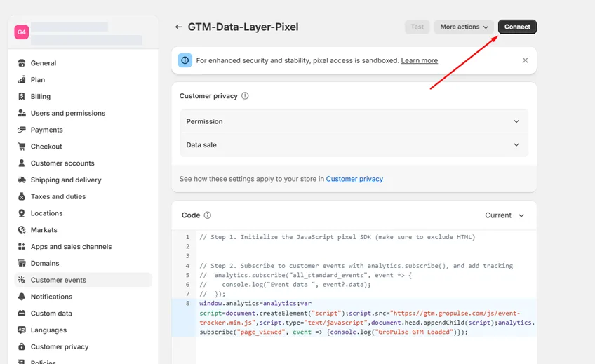The height and width of the screenshot is (364, 595).
Task: Click code line 1 Step 1 comment
Action: point(337,237)
